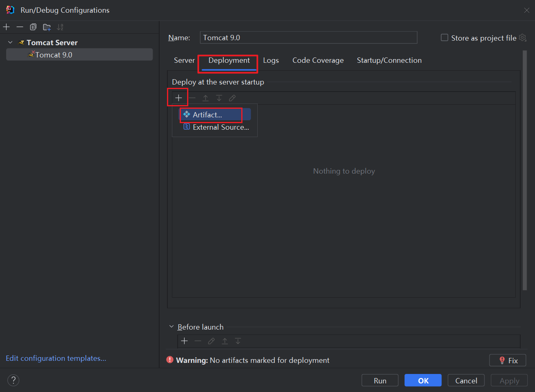The height and width of the screenshot is (392, 535).
Task: Remove the selected configuration
Action: 20,27
